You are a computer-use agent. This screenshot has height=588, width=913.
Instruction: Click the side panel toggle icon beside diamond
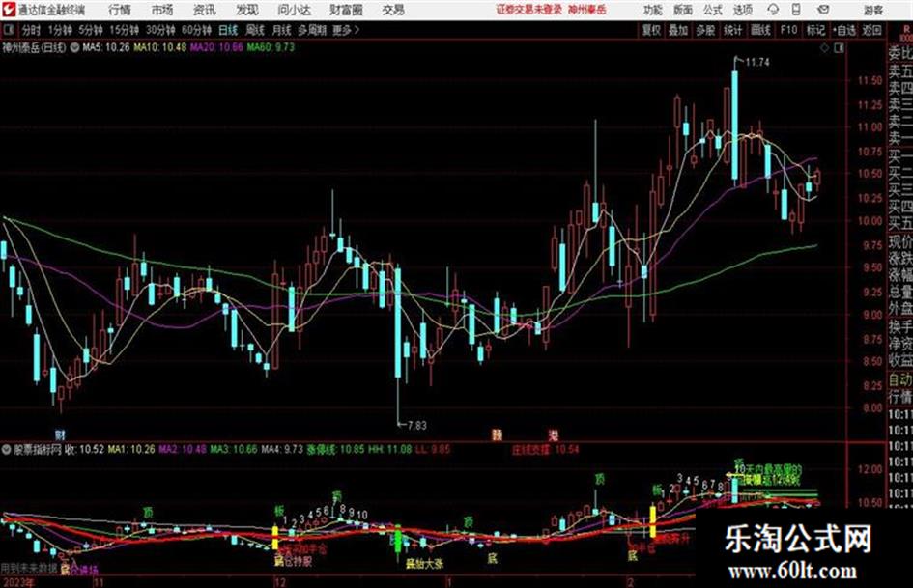tap(839, 48)
